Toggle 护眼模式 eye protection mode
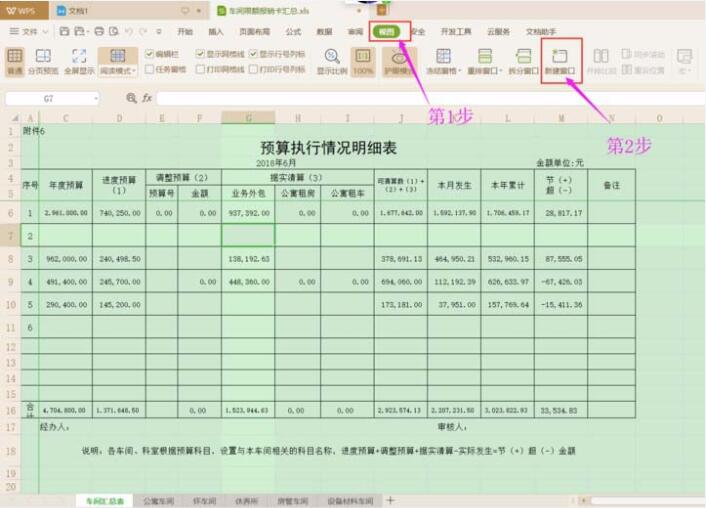This screenshot has height=508, width=706. click(x=399, y=61)
